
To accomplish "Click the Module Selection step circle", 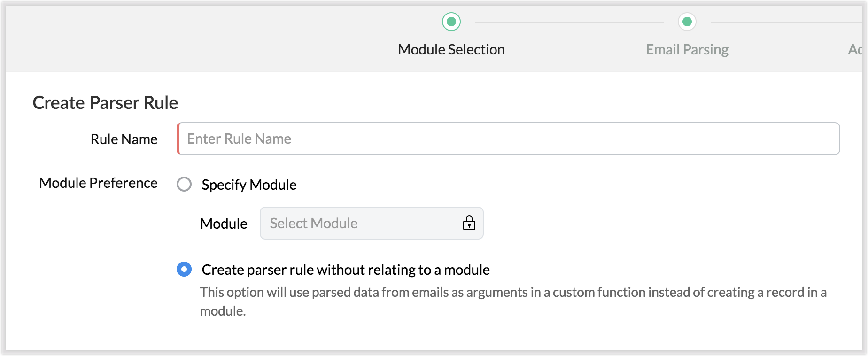I will click(451, 22).
